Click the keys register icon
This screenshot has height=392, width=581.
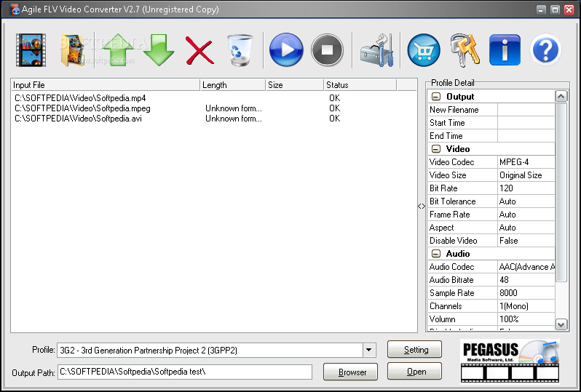click(465, 50)
